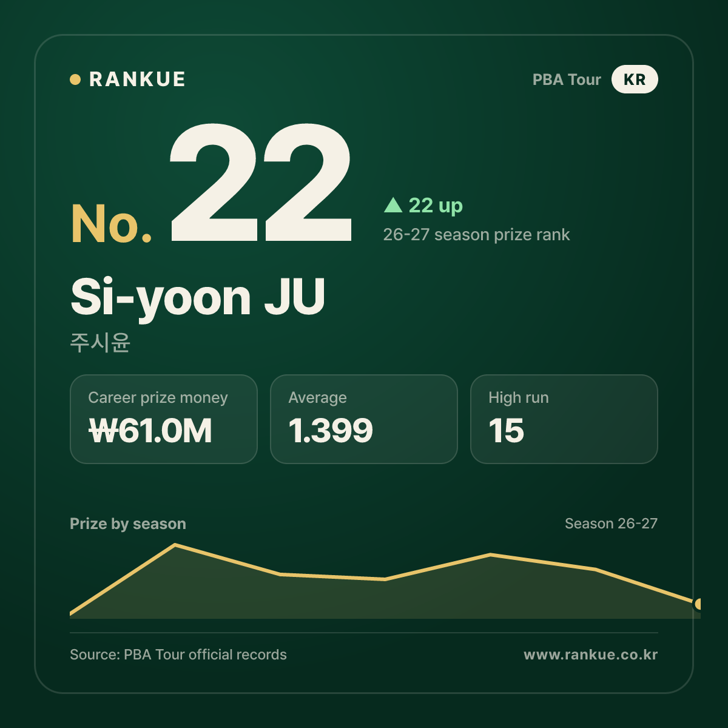
Task: Click the RANKUE brand wordmark
Action: pyautogui.click(x=137, y=79)
